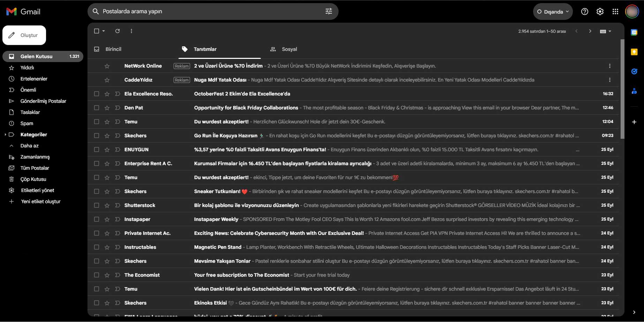Open Zamanlanmış folder
Image resolution: width=644 pixels, height=322 pixels.
[x=35, y=157]
